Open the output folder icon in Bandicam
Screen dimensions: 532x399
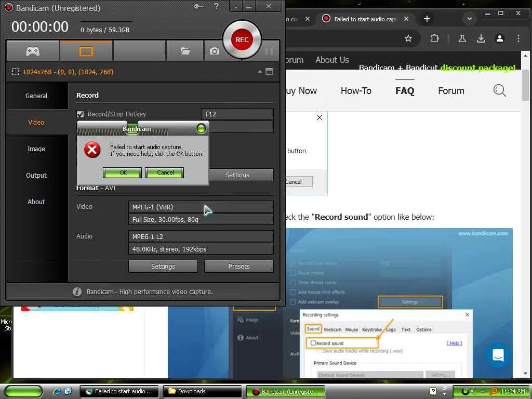tap(185, 51)
